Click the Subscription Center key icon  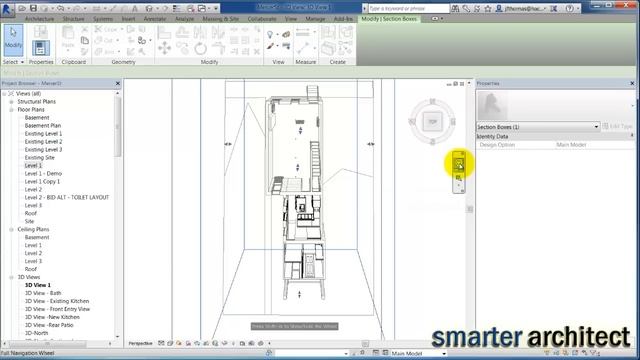click(x=467, y=8)
